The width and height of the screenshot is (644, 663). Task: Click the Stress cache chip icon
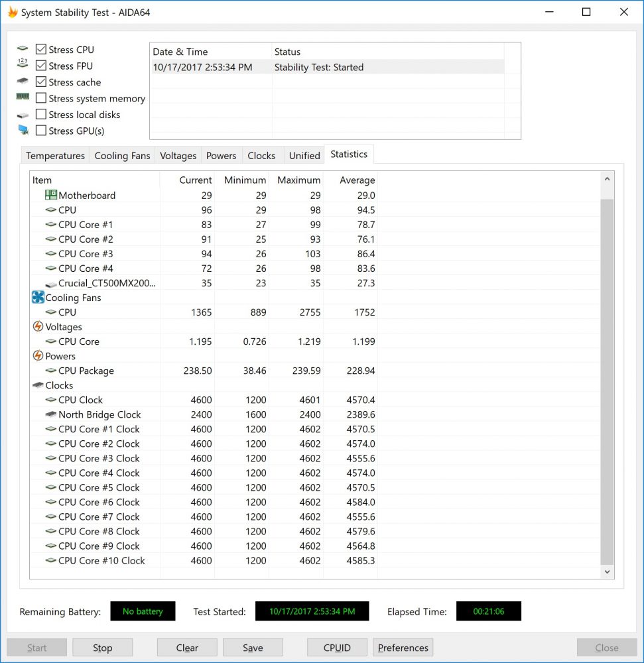23,81
